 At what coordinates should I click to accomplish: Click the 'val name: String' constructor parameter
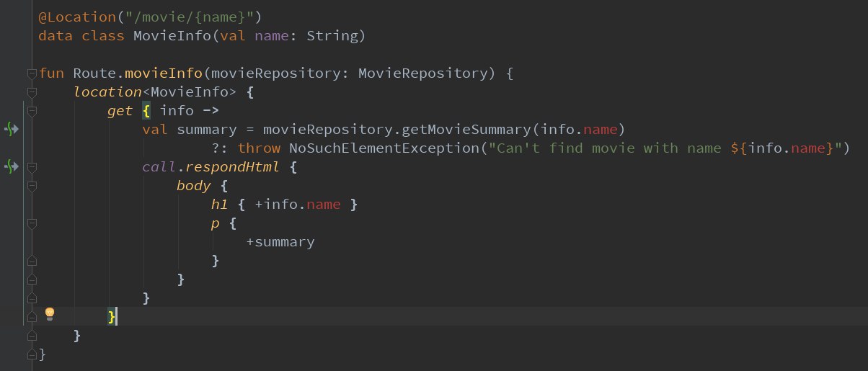tap(290, 35)
